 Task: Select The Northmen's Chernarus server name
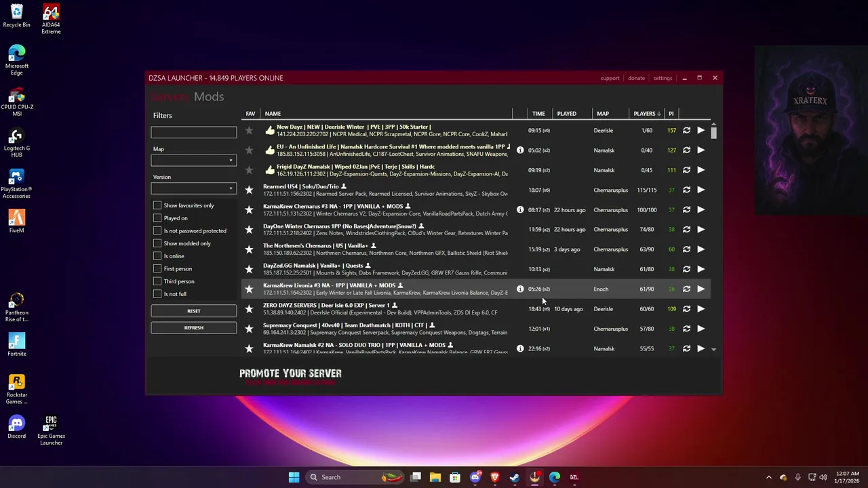(x=315, y=245)
